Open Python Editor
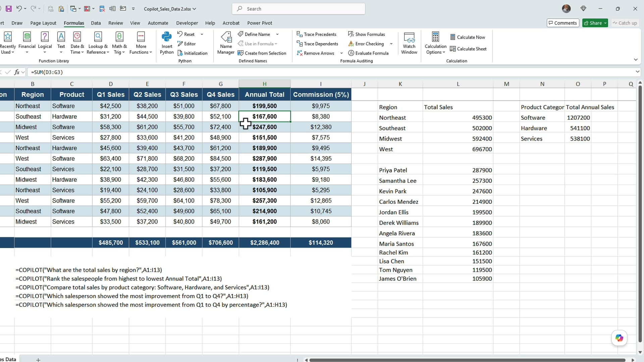The width and height of the screenshot is (644, 362). pos(186,44)
